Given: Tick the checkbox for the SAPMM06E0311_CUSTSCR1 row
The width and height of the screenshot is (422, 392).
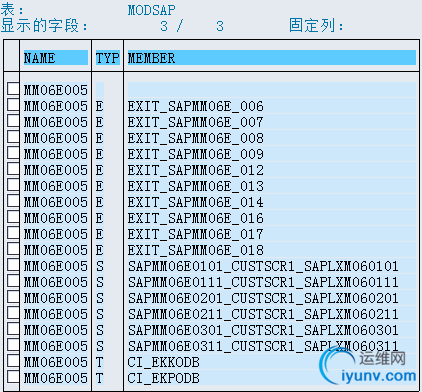Looking at the screenshot, I should coord(13,345).
